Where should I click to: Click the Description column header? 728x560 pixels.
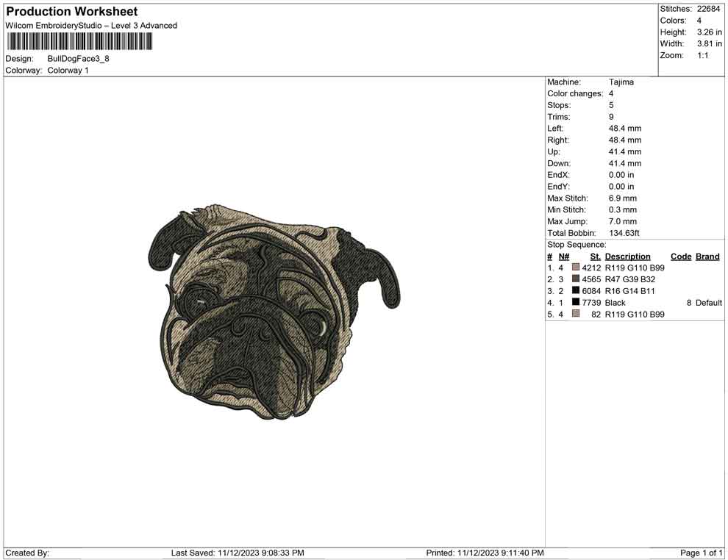(627, 256)
